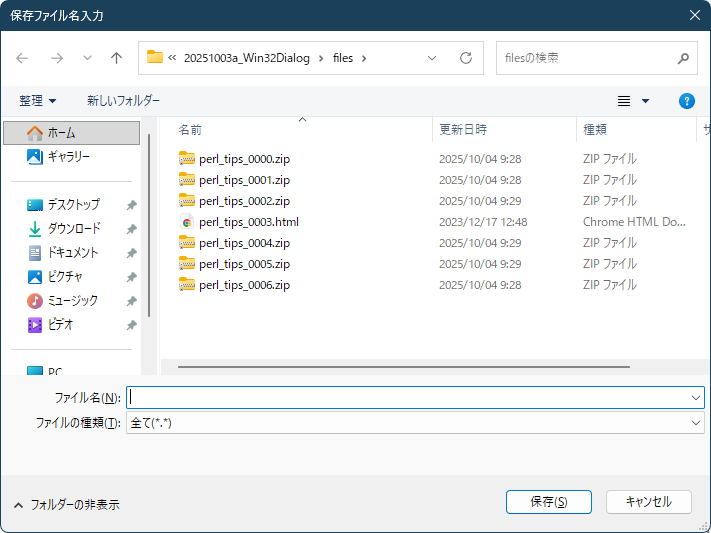Viewport: 711px width, 533px height.
Task: Open ミュージック folder in sidebar
Action: [x=72, y=301]
